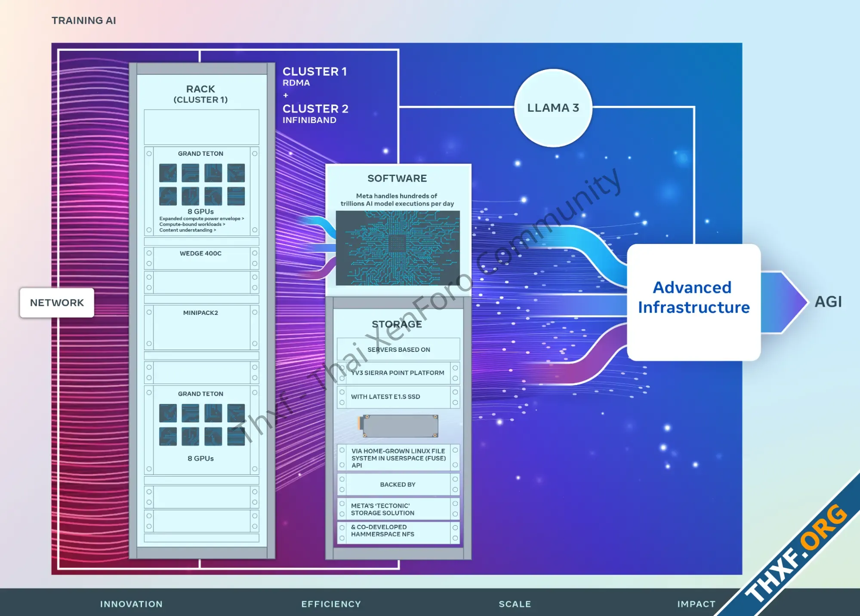Click 'YV3 SIERRA POINT PLATFORM' storage row
Image resolution: width=860 pixels, height=616 pixels.
point(398,373)
